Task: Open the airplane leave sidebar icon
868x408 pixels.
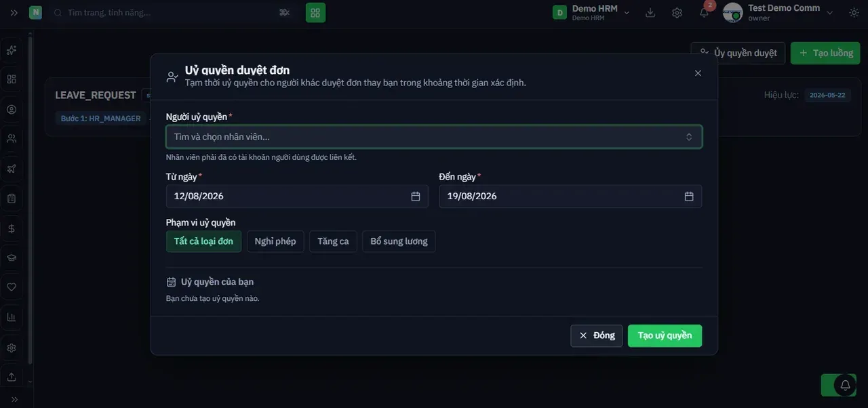Action: pos(12,169)
